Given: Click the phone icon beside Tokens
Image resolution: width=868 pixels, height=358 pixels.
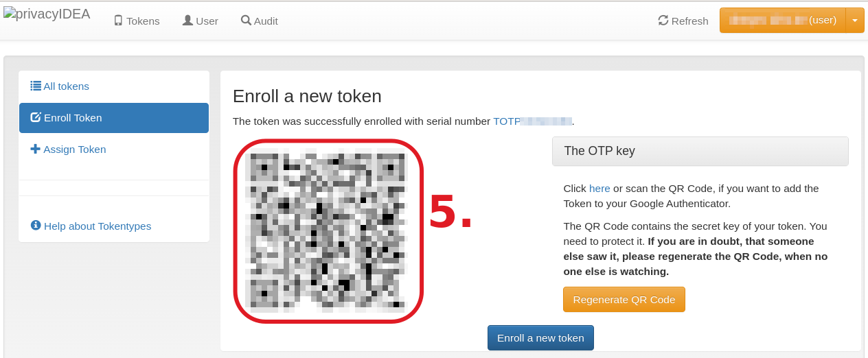Looking at the screenshot, I should coord(118,21).
